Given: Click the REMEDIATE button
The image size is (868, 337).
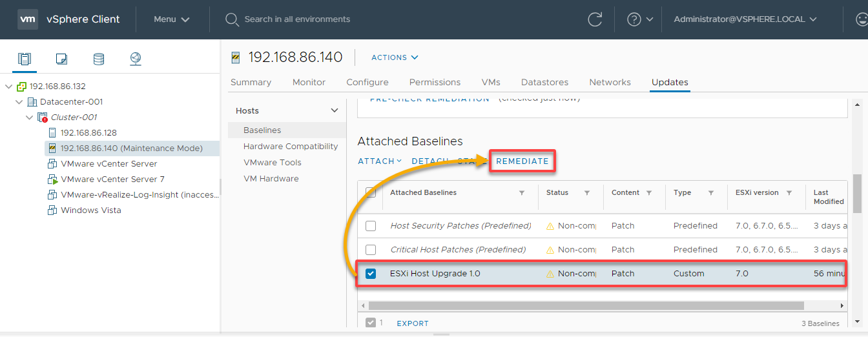Looking at the screenshot, I should pos(522,161).
